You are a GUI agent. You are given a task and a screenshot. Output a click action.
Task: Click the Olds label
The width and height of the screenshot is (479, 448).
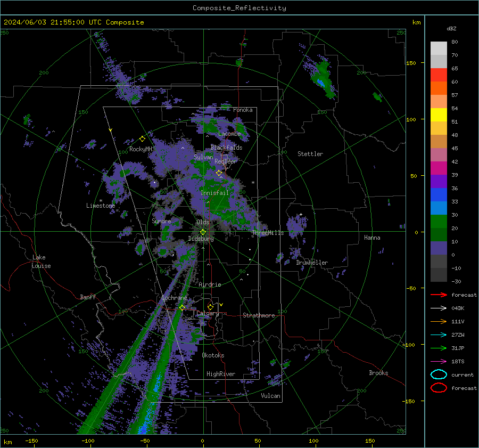pos(203,222)
